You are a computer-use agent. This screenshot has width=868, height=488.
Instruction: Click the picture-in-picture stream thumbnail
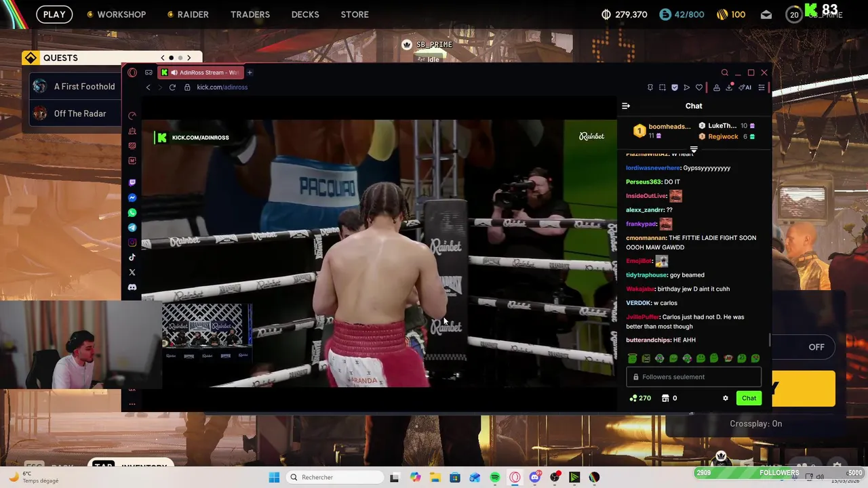click(207, 332)
